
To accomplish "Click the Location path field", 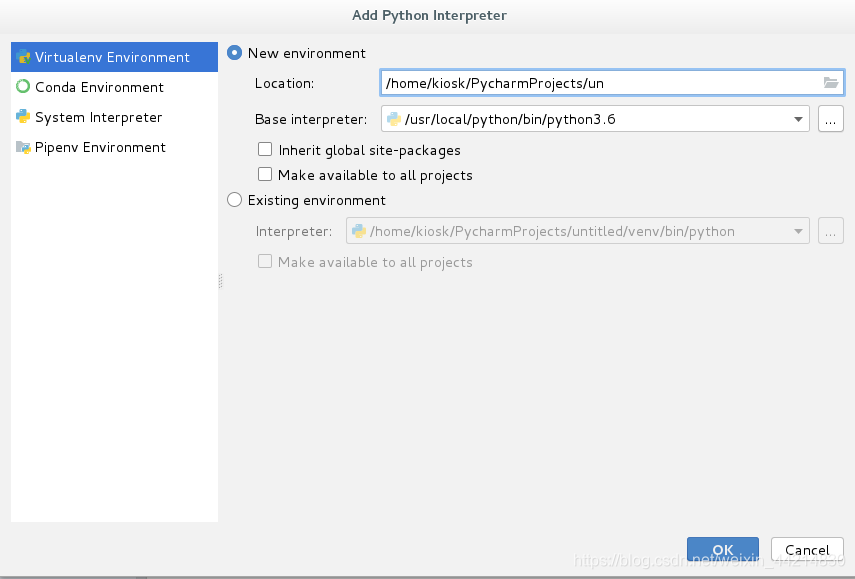I will click(612, 83).
